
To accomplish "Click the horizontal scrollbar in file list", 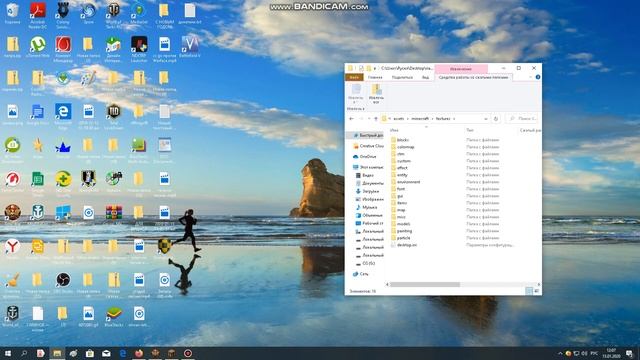I will [424, 284].
